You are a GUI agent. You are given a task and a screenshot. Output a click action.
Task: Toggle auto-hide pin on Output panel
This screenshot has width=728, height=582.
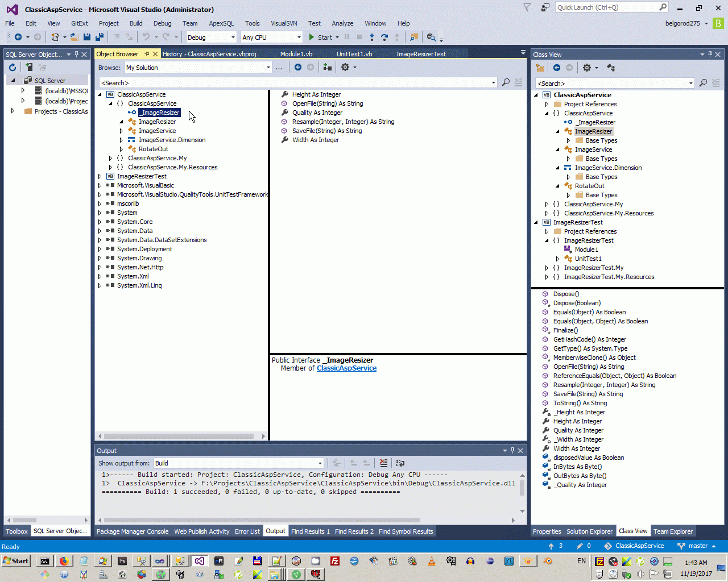(x=512, y=451)
